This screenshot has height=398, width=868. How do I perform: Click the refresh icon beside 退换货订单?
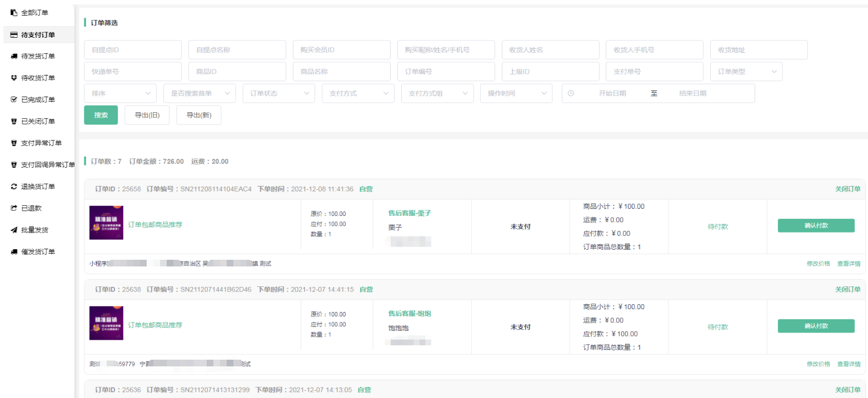tap(14, 187)
